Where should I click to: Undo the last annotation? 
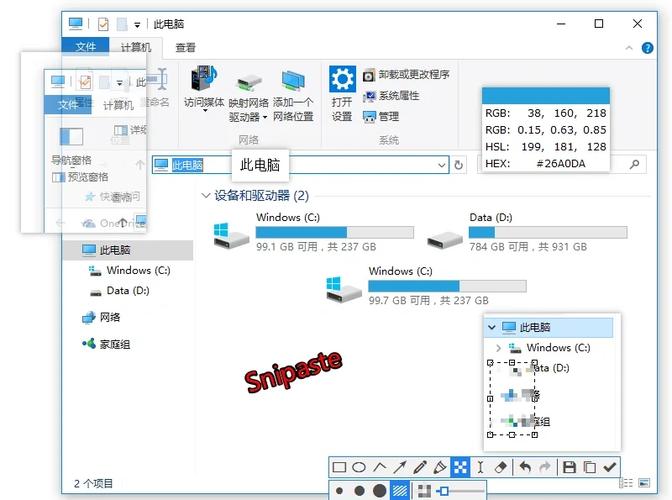click(525, 467)
